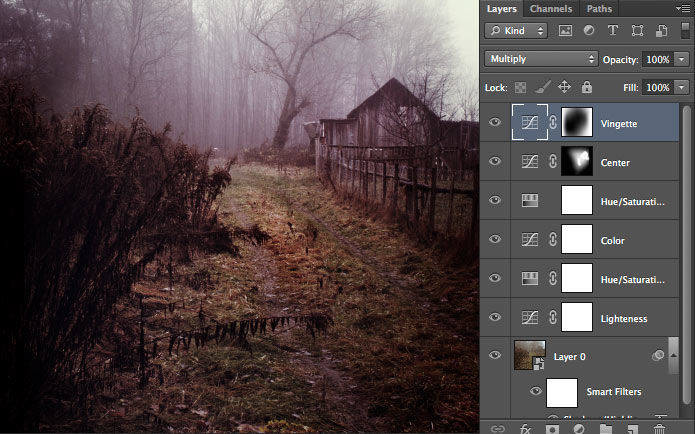The image size is (695, 434).
Task: Select Smart Filters mask thumbnail
Action: point(562,392)
